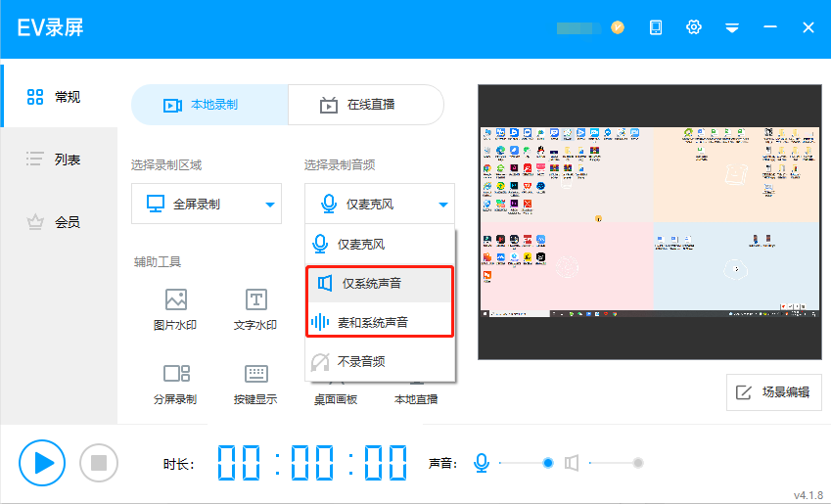Click the 辅助工具 section label
831x504 pixels.
pyautogui.click(x=158, y=262)
